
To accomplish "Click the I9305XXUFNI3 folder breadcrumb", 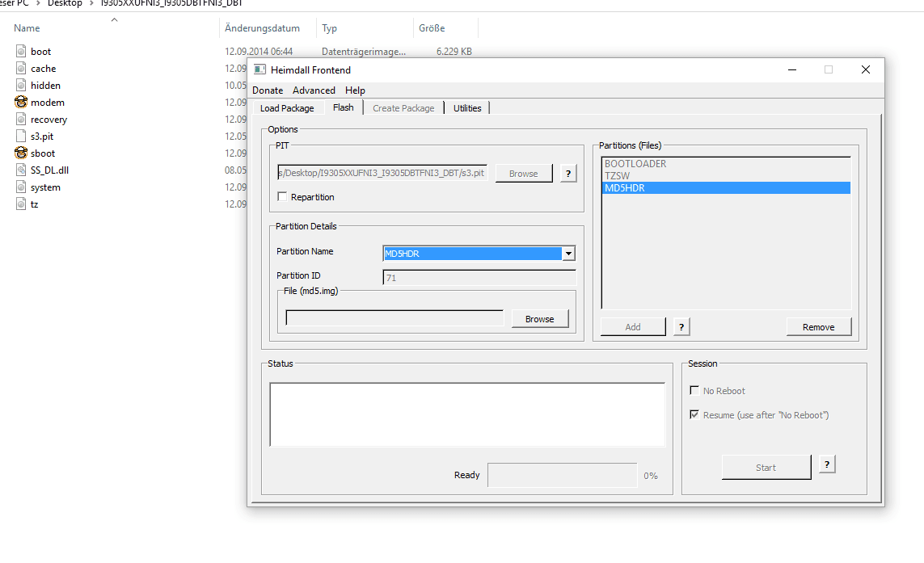I will [171, 3].
